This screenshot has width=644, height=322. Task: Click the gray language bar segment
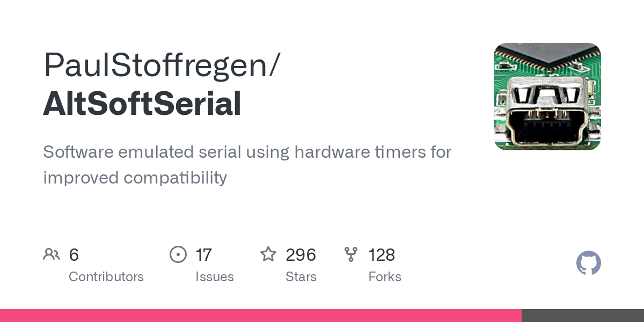[583, 316]
